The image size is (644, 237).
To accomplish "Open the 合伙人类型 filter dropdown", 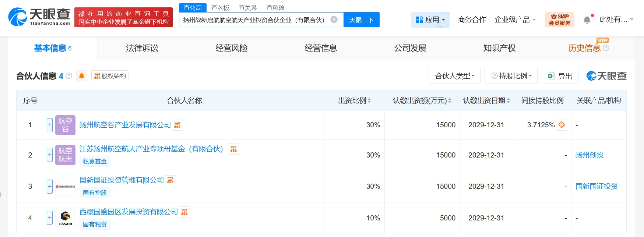I will (454, 76).
